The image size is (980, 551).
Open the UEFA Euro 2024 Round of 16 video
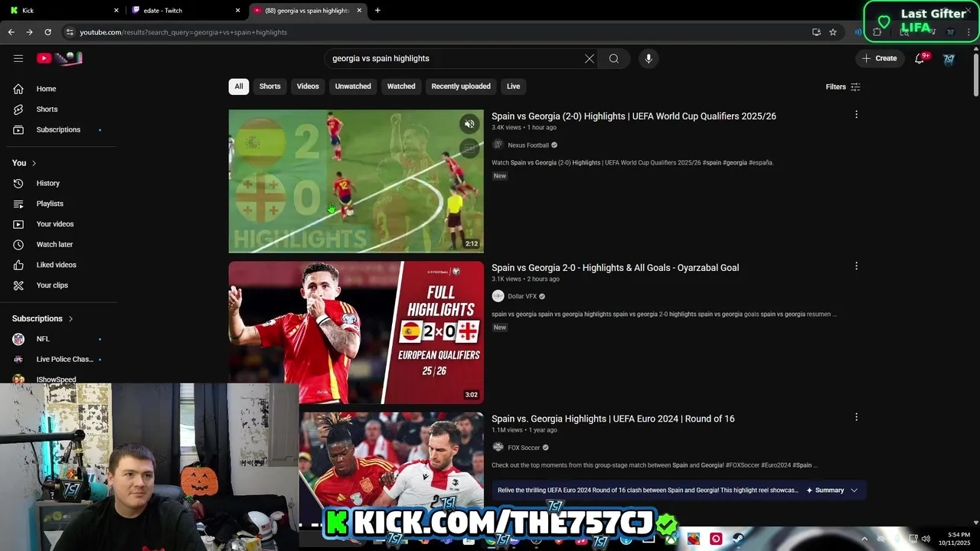[x=612, y=419]
